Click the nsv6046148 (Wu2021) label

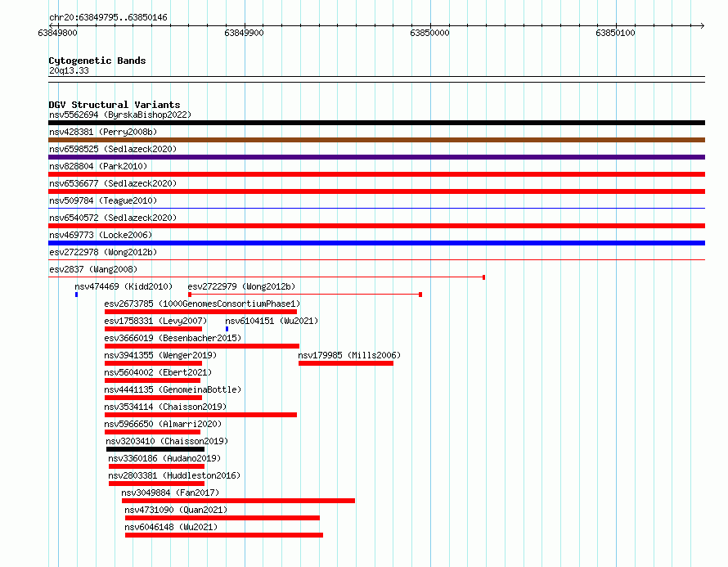(171, 527)
